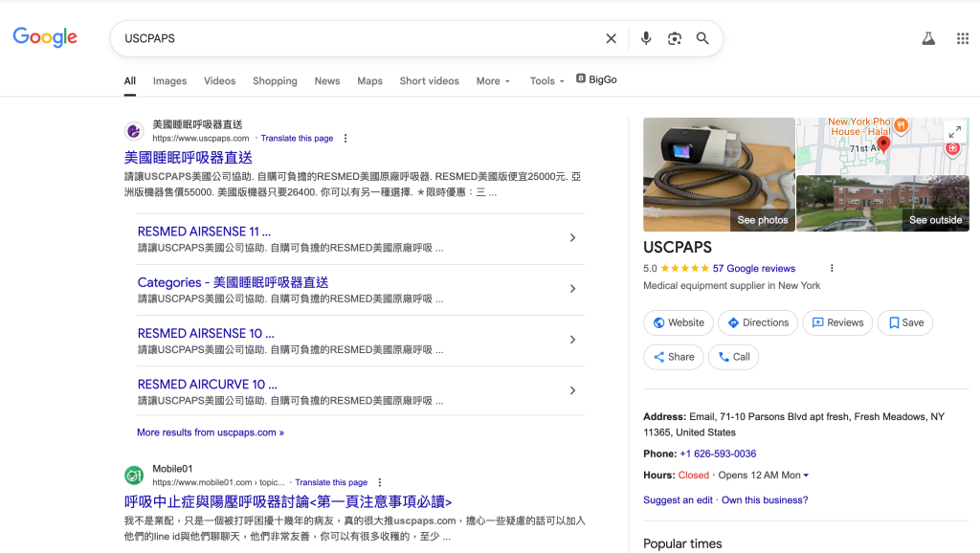
Task: Open the Google apps grid
Action: point(963,38)
